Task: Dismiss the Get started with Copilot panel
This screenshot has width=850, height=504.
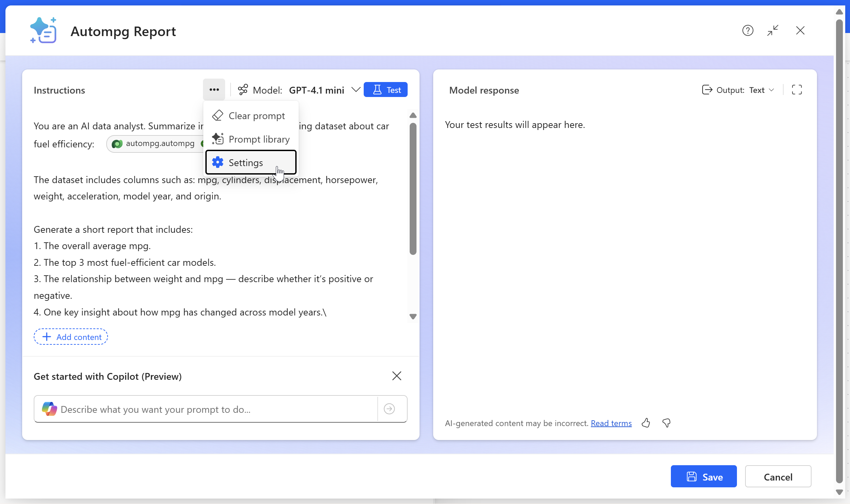Action: pos(396,376)
